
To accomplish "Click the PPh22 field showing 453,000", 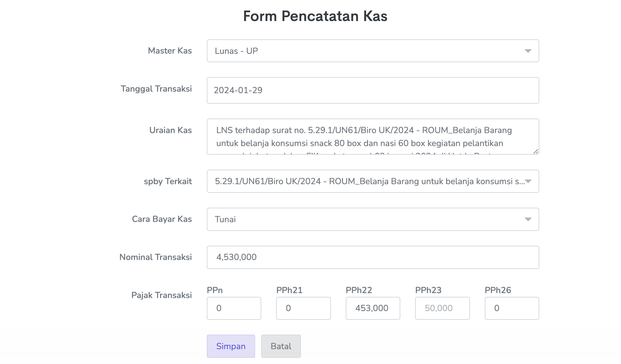I will [x=372, y=308].
